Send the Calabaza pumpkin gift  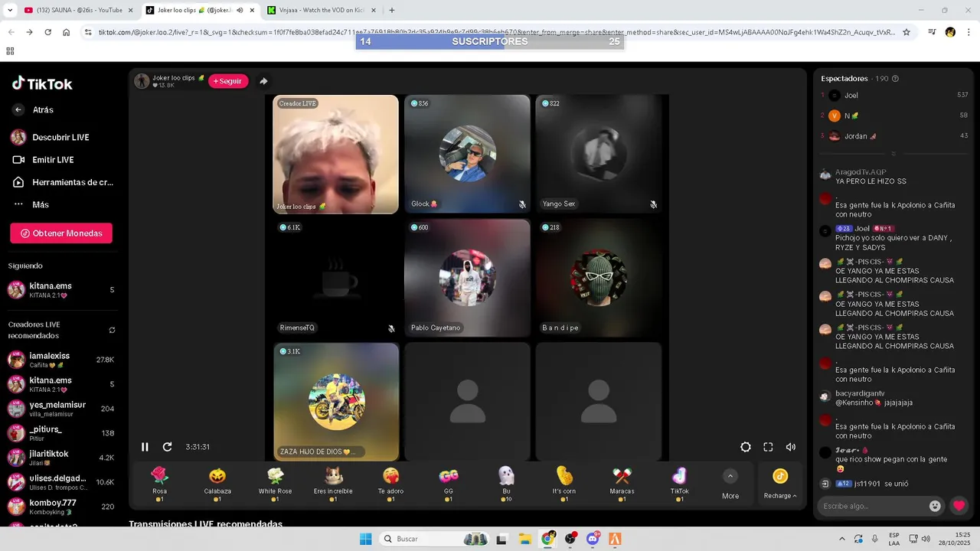pos(217,476)
